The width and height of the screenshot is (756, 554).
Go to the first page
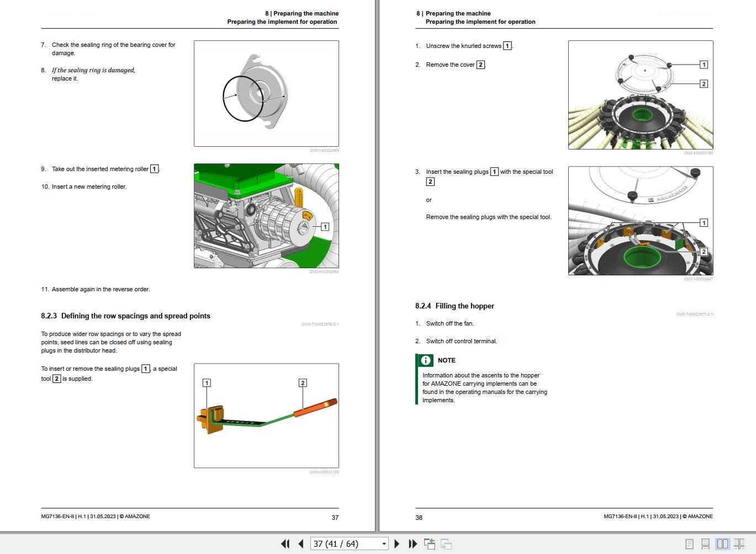coord(285,544)
